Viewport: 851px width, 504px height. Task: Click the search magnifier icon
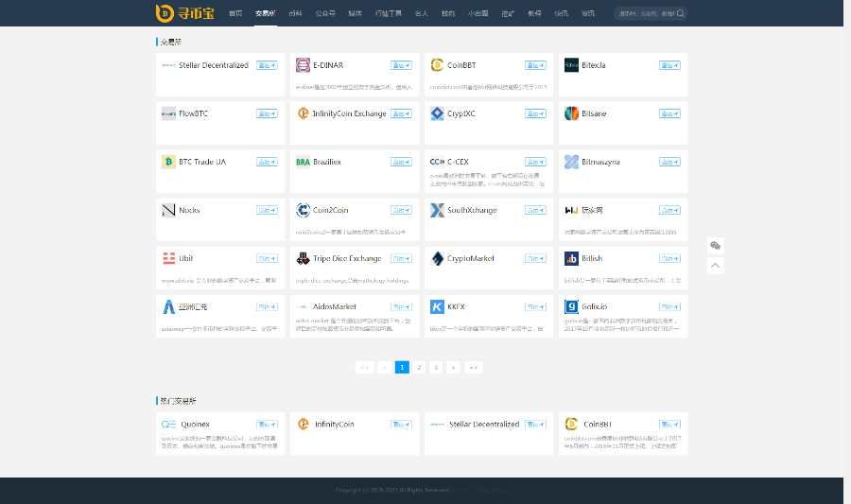681,14
